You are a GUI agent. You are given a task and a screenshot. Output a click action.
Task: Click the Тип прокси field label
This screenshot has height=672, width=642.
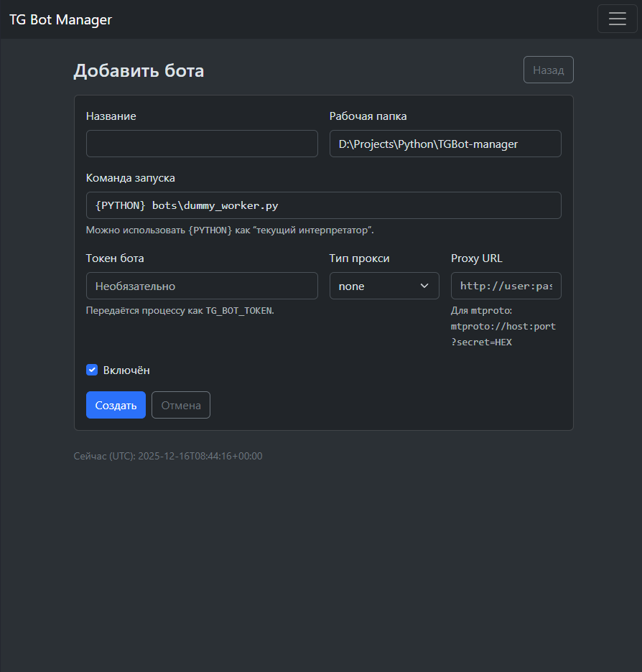tap(359, 258)
